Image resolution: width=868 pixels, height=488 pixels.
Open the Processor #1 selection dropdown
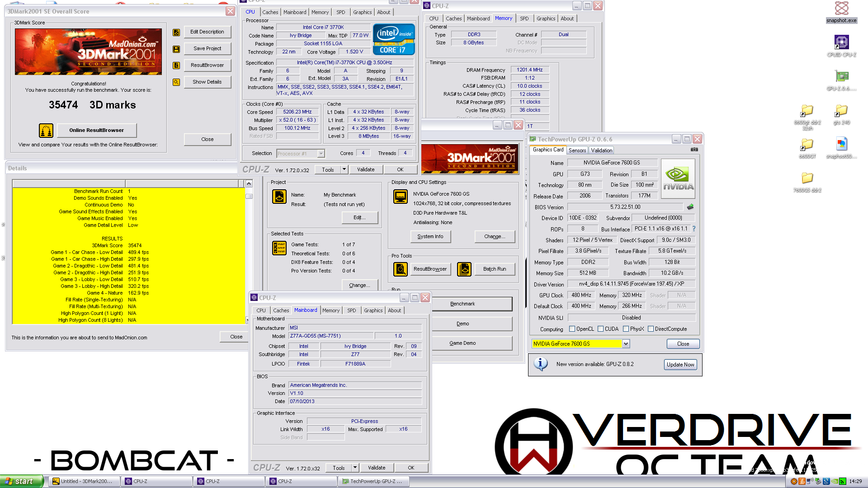[x=321, y=154]
